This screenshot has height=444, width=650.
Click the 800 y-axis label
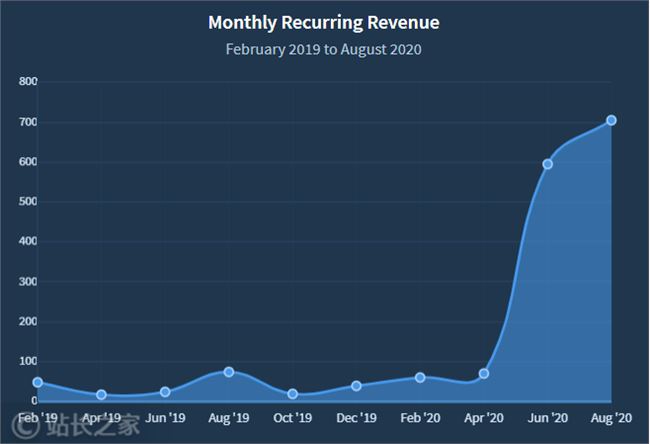click(28, 81)
